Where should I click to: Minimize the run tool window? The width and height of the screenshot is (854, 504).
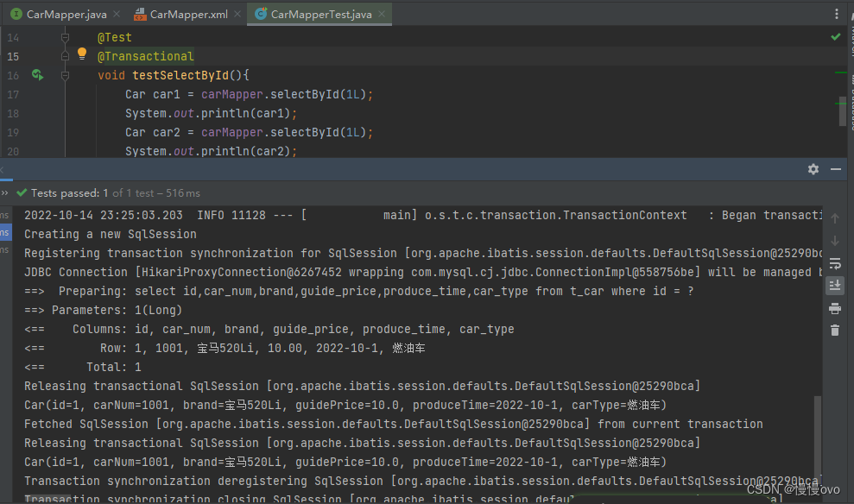click(x=836, y=169)
